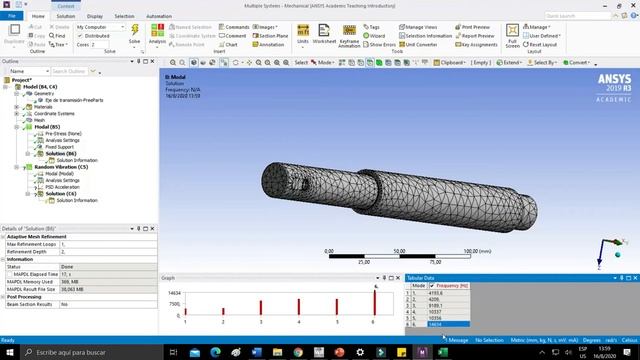This screenshot has width=640, height=360.
Task: Open the File tab
Action: pos(12,16)
